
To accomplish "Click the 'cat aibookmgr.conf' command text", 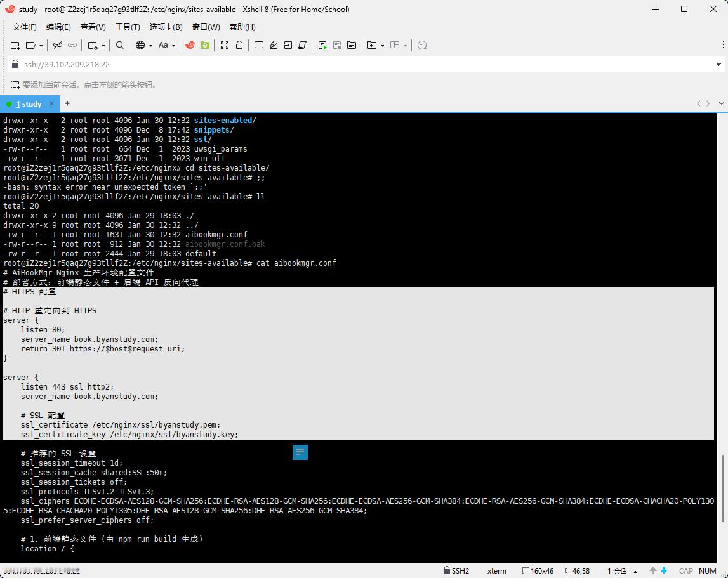I will click(296, 263).
